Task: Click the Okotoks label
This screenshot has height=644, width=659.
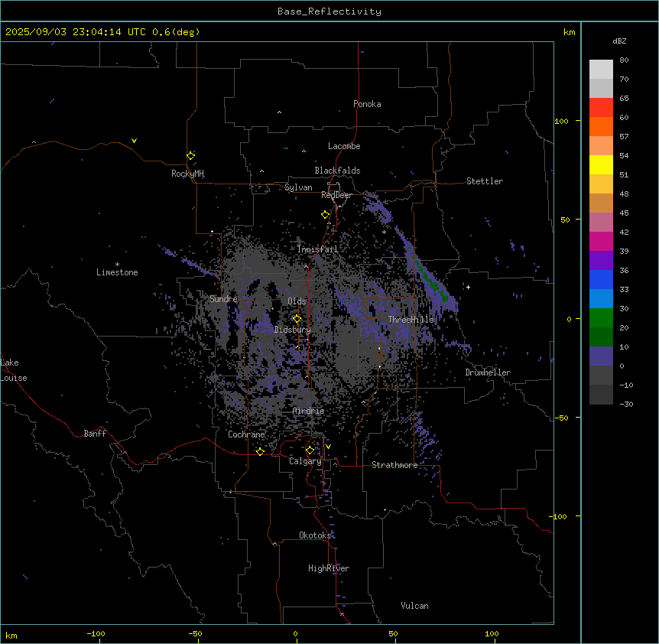Action: 315,535
